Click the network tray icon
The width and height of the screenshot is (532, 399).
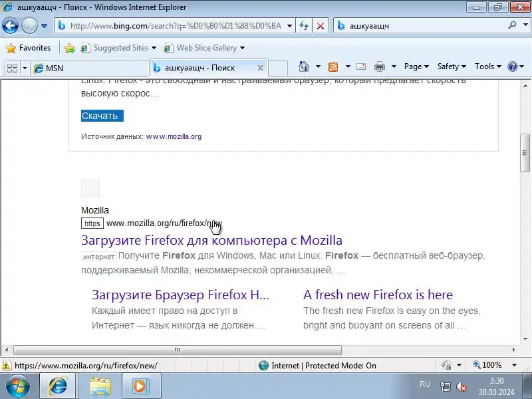[445, 386]
